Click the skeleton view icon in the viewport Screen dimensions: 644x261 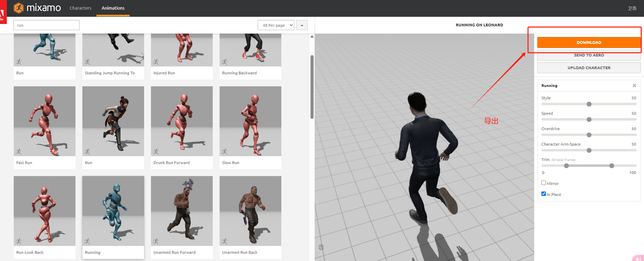pos(321,247)
